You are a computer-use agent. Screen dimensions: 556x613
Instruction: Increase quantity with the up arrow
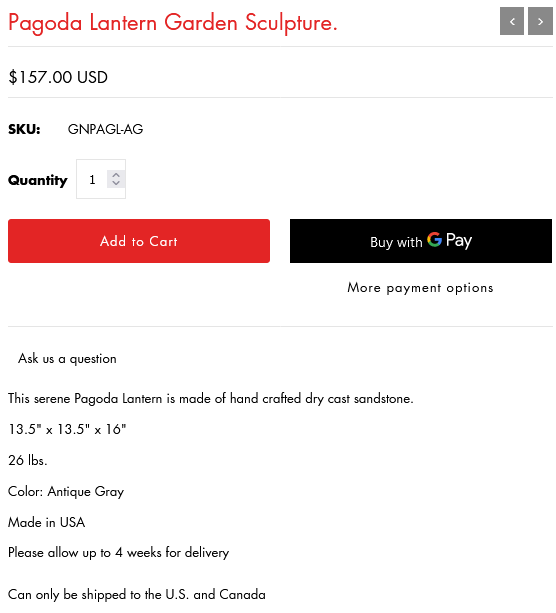click(x=116, y=175)
